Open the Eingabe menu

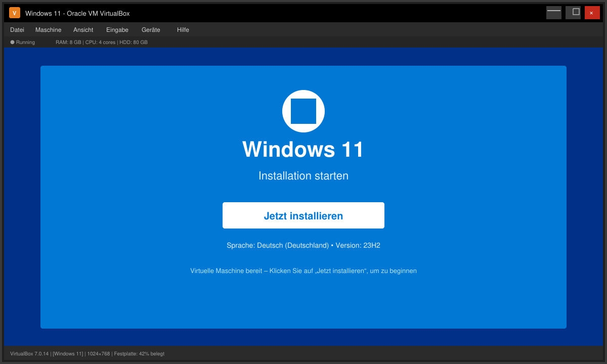click(117, 30)
